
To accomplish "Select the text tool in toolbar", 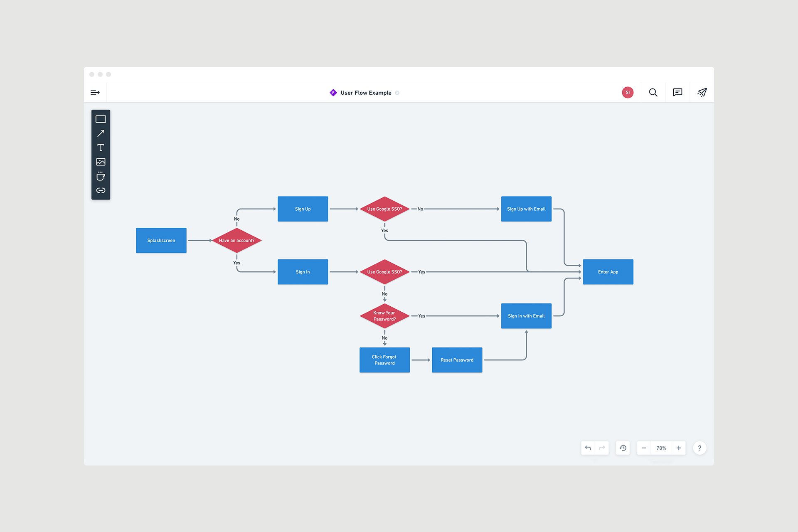I will click(101, 147).
